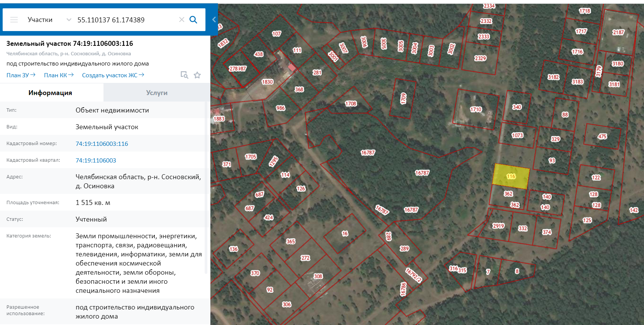Select parcel 1709 on the map
Image resolution: width=644 pixels, height=325 pixels.
pyautogui.click(x=404, y=98)
